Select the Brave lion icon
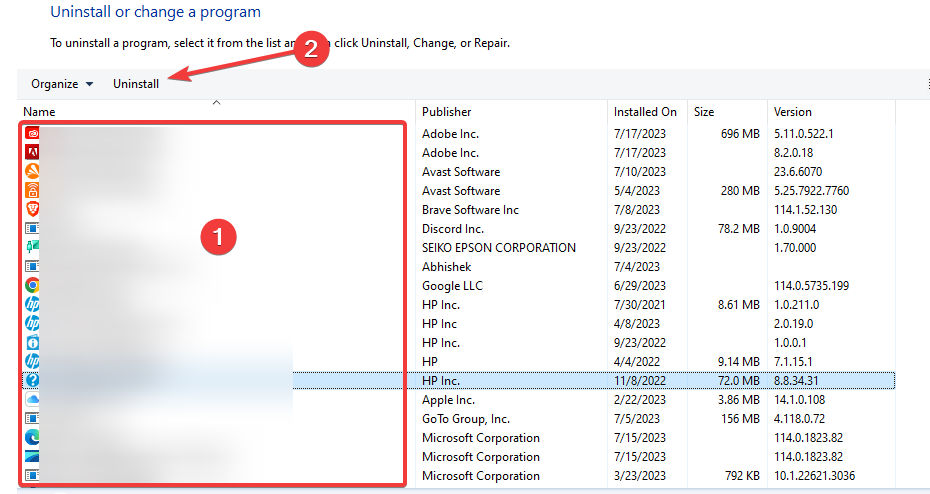The height and width of the screenshot is (494, 930). [32, 209]
